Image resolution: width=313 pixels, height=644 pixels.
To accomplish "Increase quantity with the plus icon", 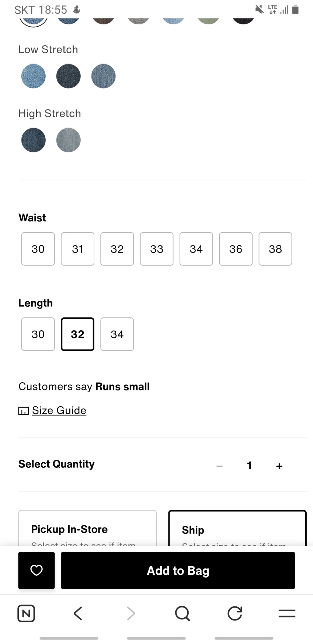I will click(279, 466).
